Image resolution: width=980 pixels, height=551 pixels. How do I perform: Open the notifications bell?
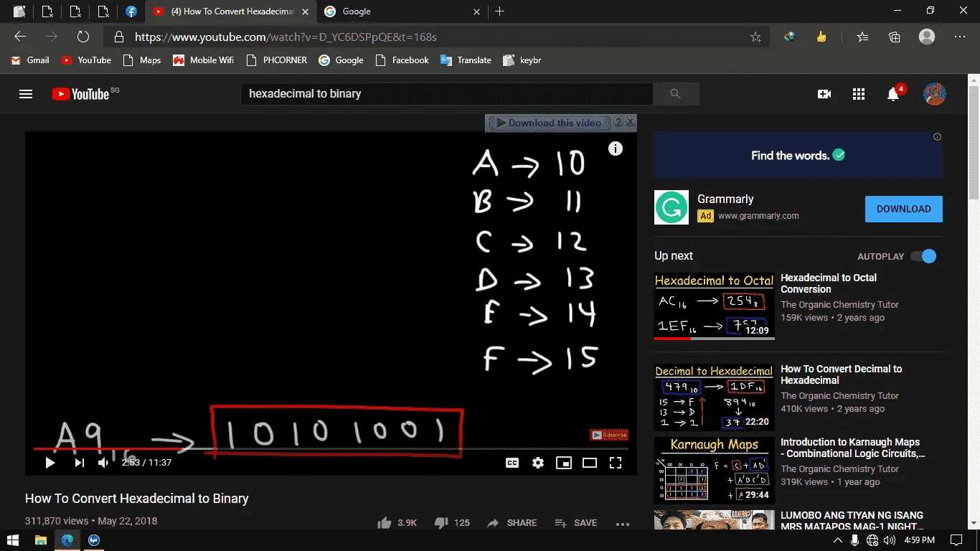point(893,94)
